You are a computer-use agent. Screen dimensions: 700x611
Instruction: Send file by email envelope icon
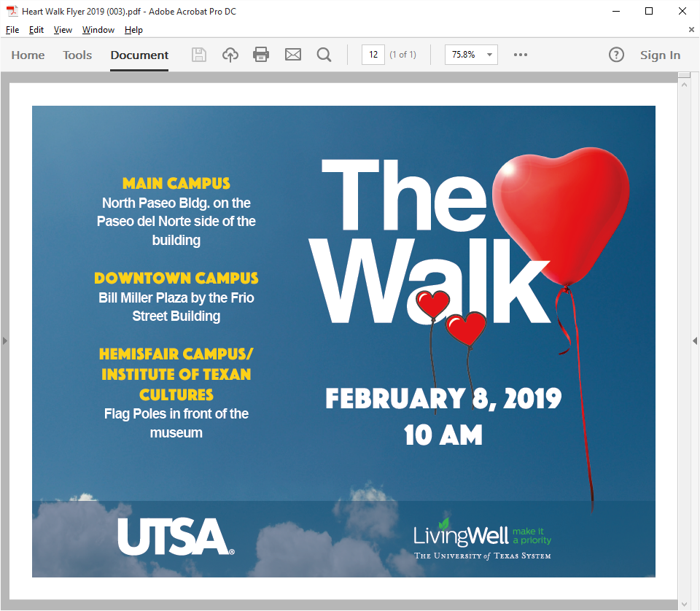(x=293, y=55)
